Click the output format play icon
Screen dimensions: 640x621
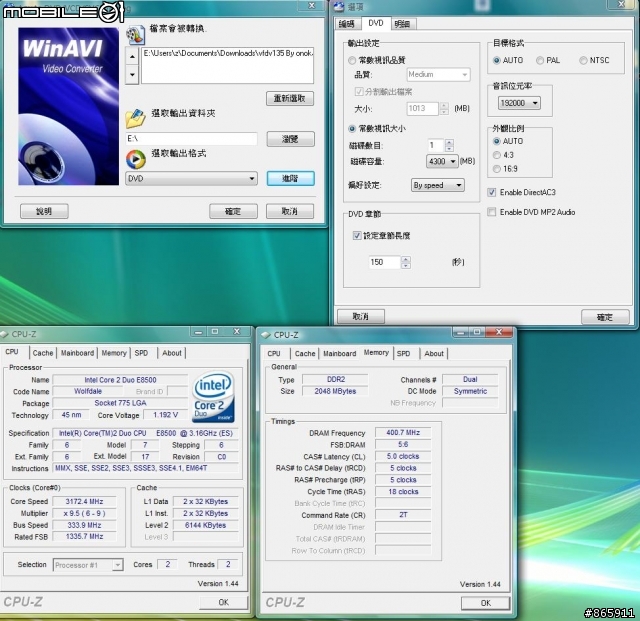[136, 159]
